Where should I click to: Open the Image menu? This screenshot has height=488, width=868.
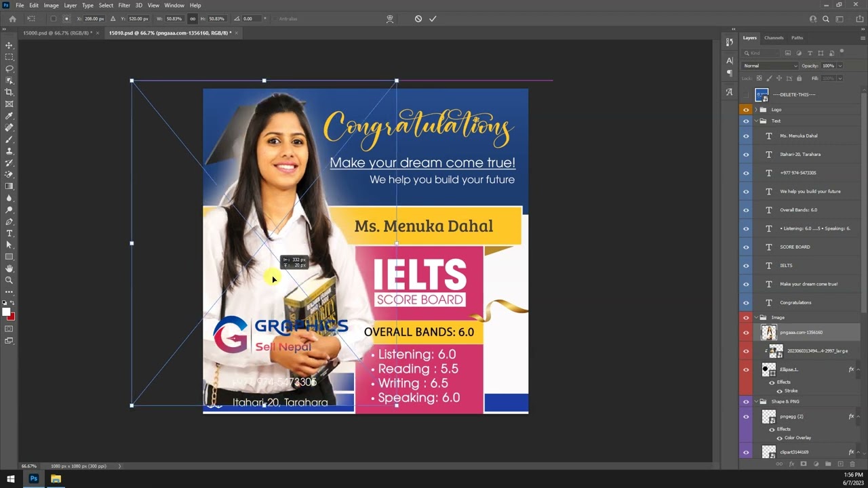point(51,5)
